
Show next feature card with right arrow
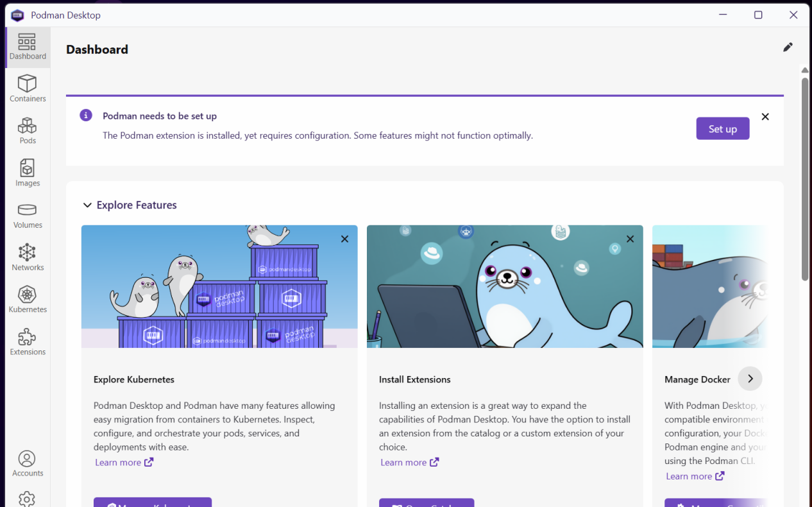click(x=750, y=379)
